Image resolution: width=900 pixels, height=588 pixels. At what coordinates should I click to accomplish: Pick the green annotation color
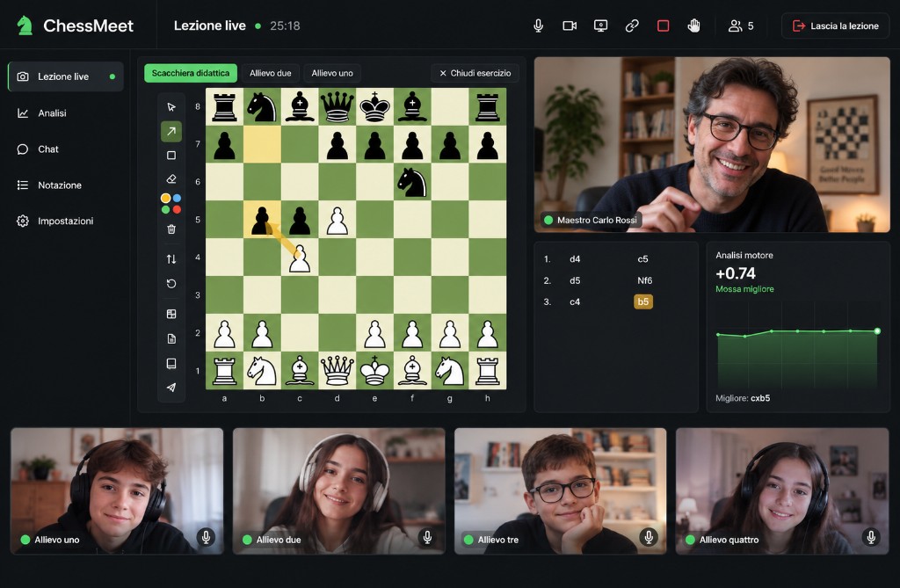coord(165,209)
